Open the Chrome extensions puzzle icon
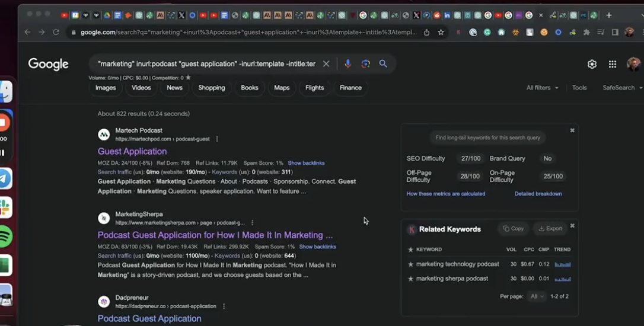The image size is (644, 326). (586, 32)
